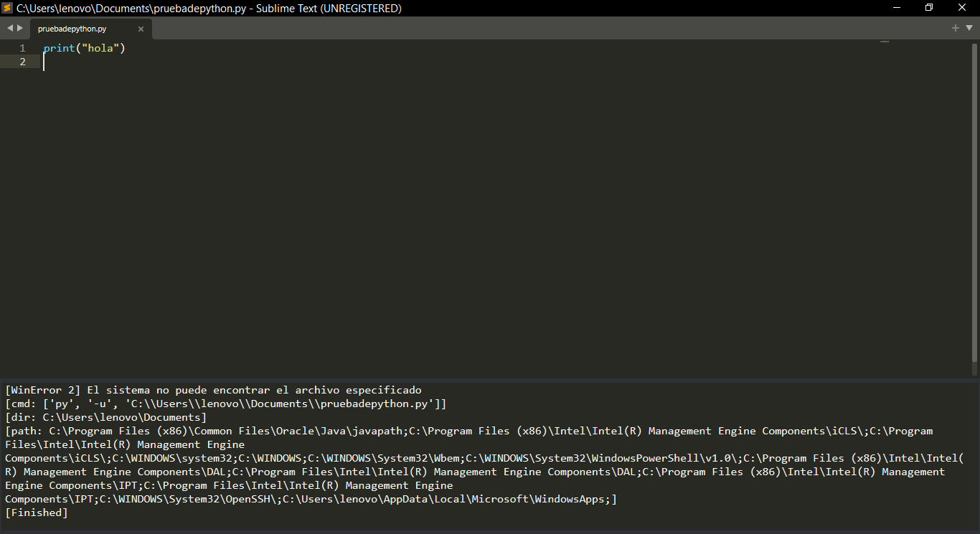Click the Sublime Text app icon in title bar
The image size is (980, 534).
[7, 8]
